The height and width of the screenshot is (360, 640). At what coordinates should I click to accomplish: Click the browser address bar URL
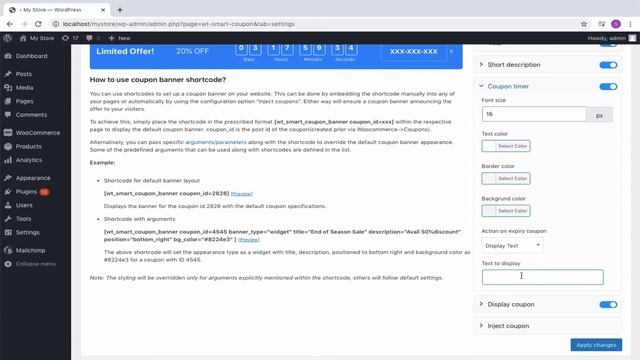coord(179,24)
